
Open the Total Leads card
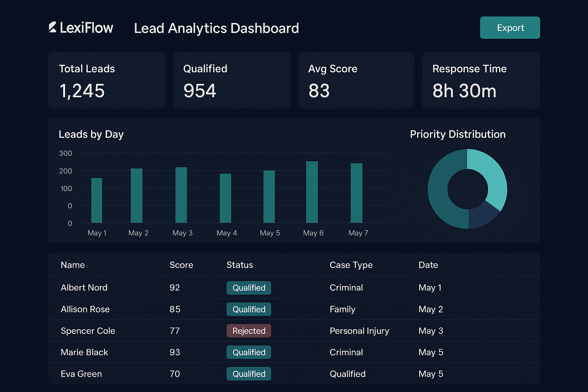107,80
